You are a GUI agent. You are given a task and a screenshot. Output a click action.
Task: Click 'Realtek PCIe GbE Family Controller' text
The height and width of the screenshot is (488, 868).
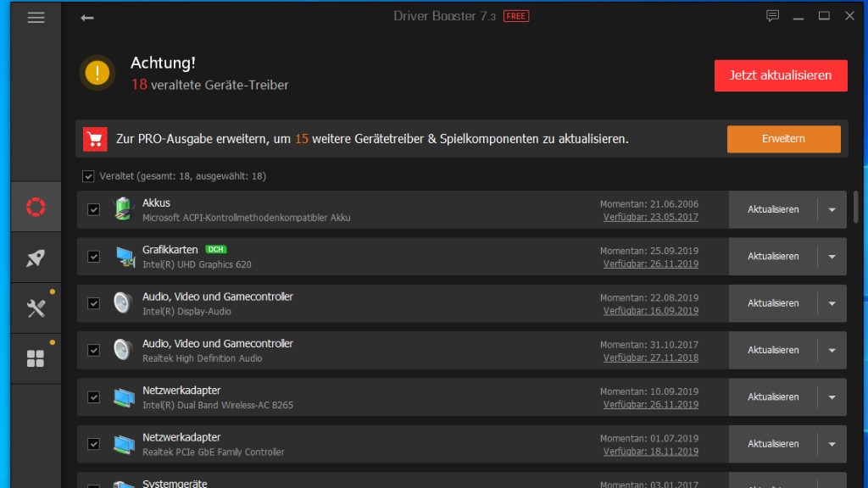pyautogui.click(x=213, y=452)
